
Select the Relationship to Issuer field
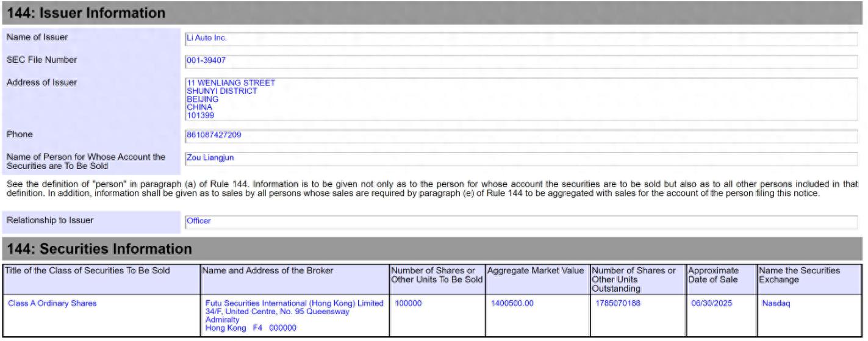521,221
